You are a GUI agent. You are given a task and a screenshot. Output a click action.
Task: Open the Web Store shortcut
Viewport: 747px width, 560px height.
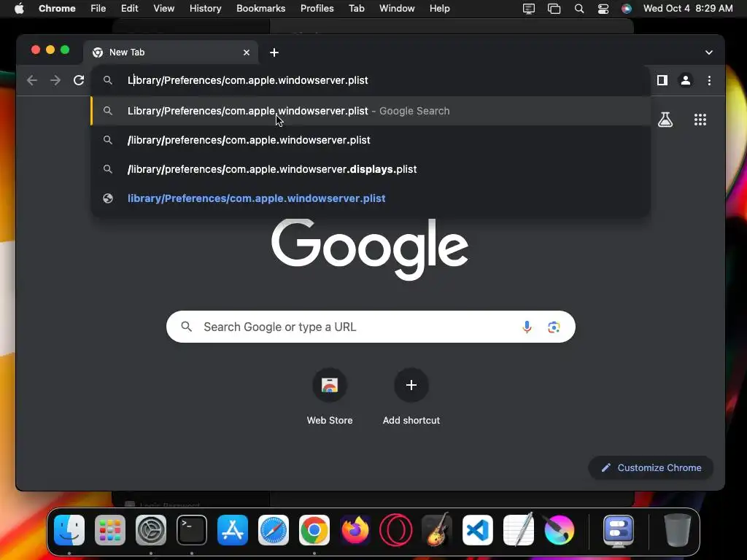point(330,397)
